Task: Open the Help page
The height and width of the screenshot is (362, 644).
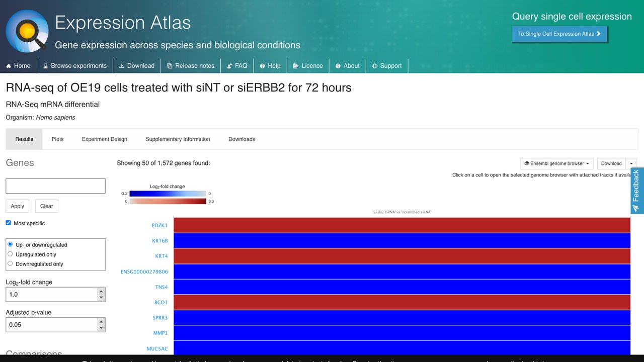Action: tap(271, 66)
